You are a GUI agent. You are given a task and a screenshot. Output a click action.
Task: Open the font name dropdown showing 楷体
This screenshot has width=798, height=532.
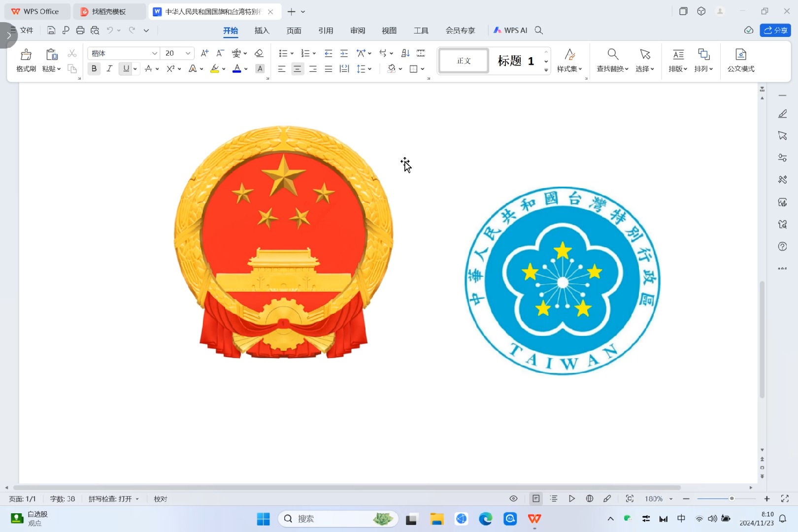[155, 53]
